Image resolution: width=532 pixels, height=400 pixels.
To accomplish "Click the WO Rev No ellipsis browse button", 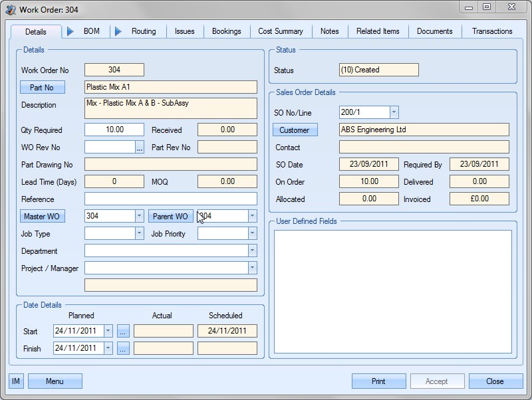I will pos(140,148).
